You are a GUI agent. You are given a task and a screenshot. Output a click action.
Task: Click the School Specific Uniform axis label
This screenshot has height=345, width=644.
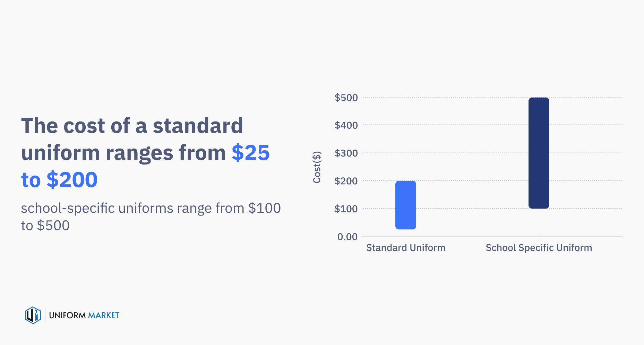[x=539, y=247]
